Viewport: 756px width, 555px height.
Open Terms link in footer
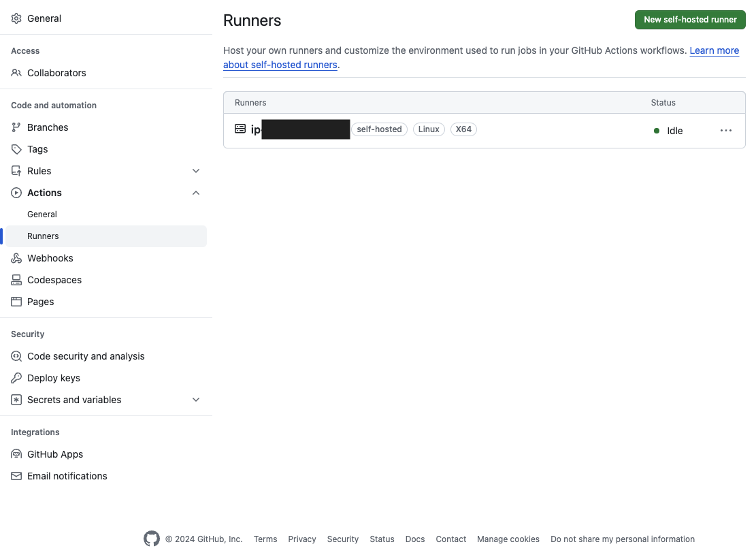[265, 539]
